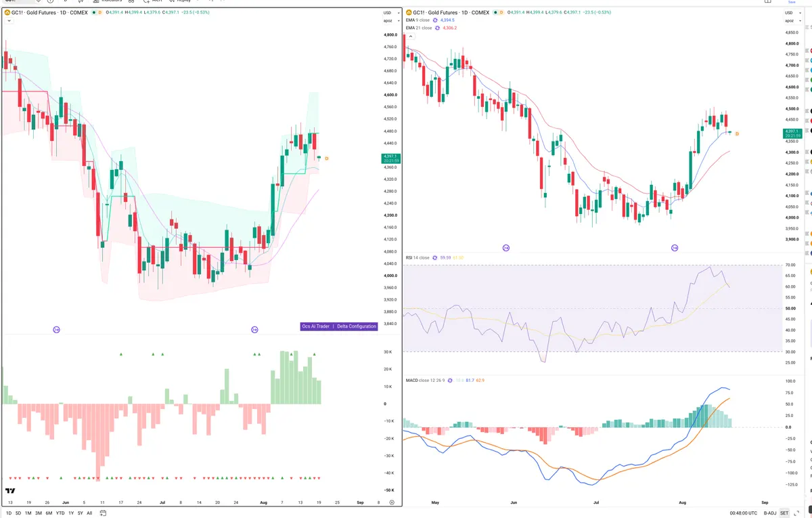812x518 pixels.
Task: Click icon beside RSI 14 close legend
Action: click(434, 257)
